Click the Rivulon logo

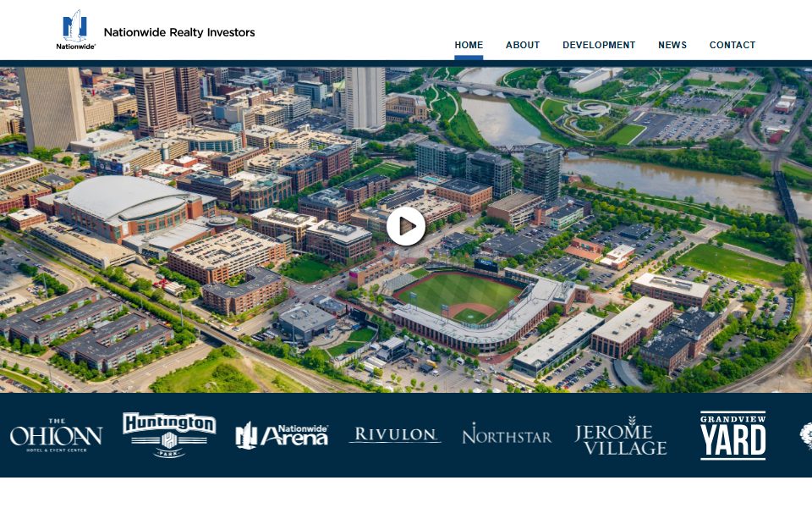click(395, 434)
